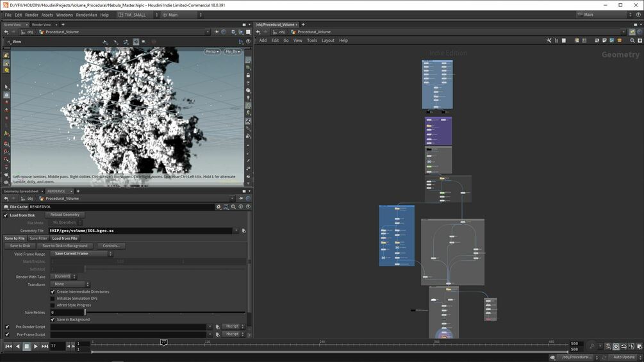Open the Render With Take dropdown
Viewport: 644px width, 362px height.
(63, 277)
